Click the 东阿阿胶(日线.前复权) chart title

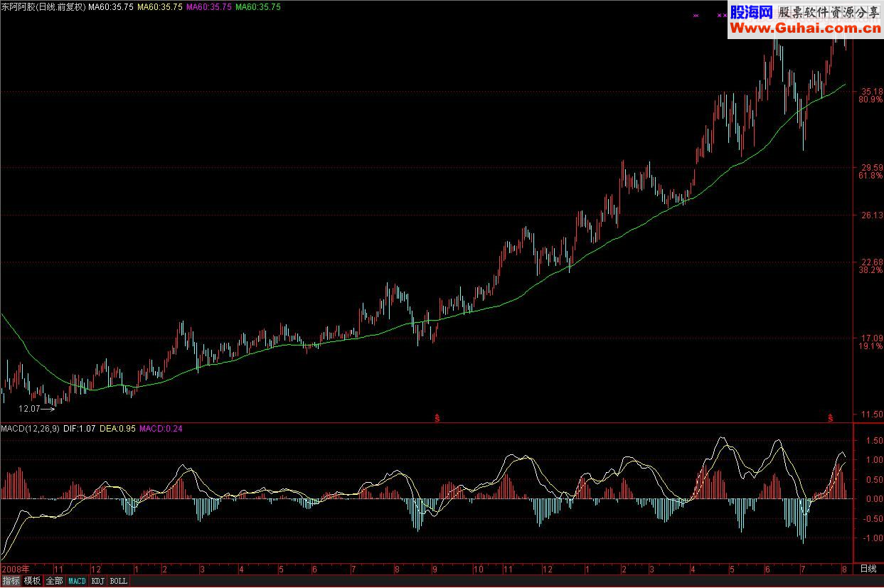pos(43,6)
